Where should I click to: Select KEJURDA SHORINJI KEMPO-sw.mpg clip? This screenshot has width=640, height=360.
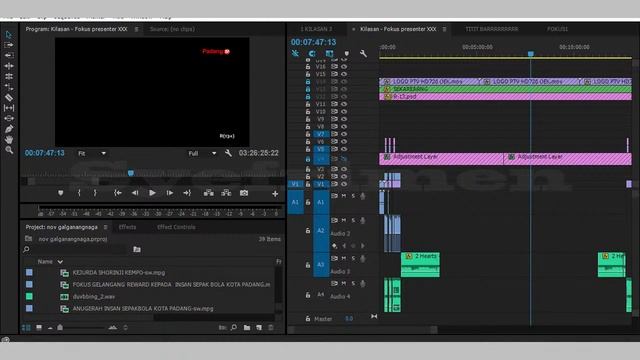click(119, 273)
